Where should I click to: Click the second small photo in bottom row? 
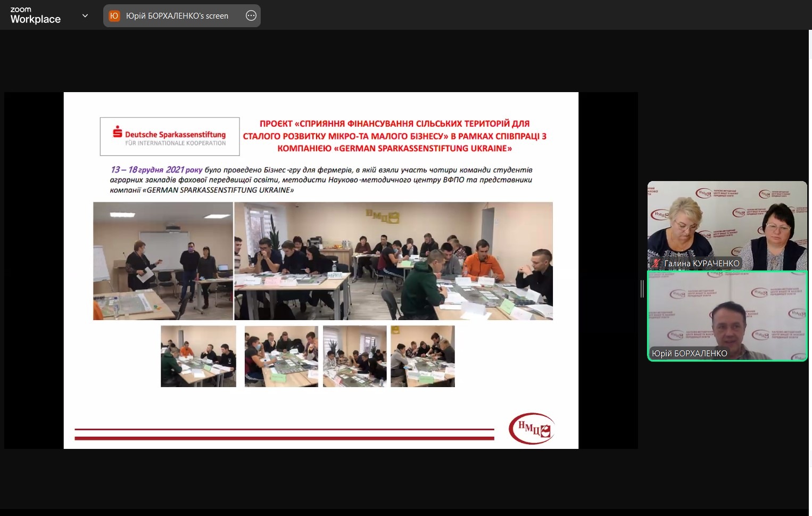[x=281, y=356]
